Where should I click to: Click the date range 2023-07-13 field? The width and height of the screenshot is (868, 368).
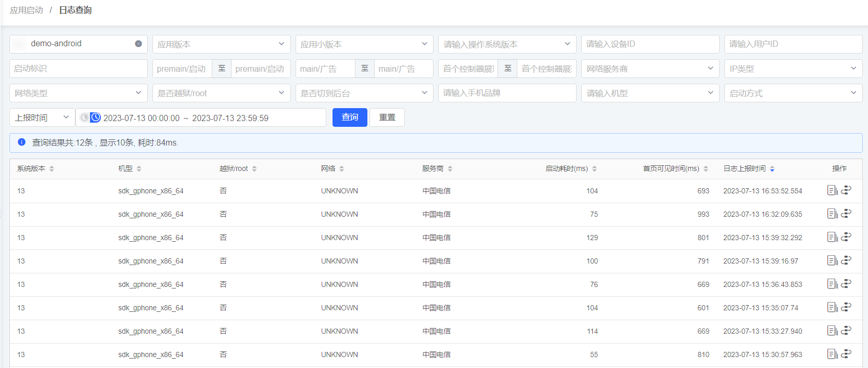(x=201, y=117)
